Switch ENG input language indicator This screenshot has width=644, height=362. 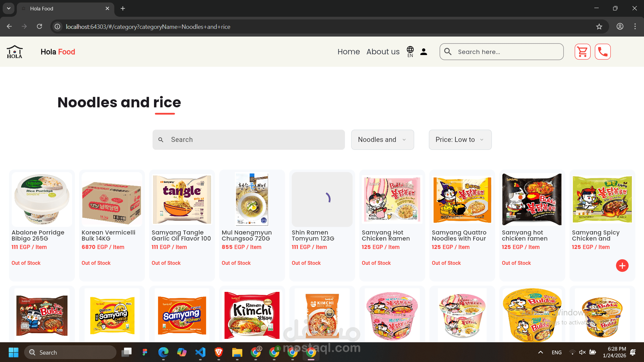pyautogui.click(x=556, y=352)
